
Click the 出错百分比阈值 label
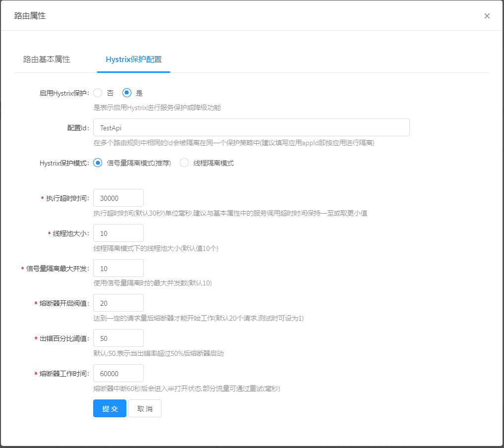[64, 338]
